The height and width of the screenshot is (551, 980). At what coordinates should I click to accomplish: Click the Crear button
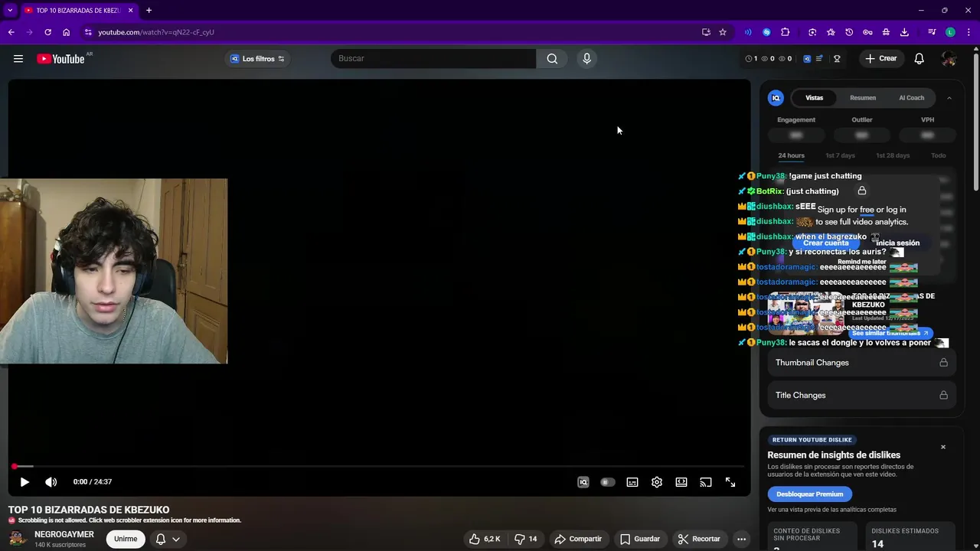[880, 59]
